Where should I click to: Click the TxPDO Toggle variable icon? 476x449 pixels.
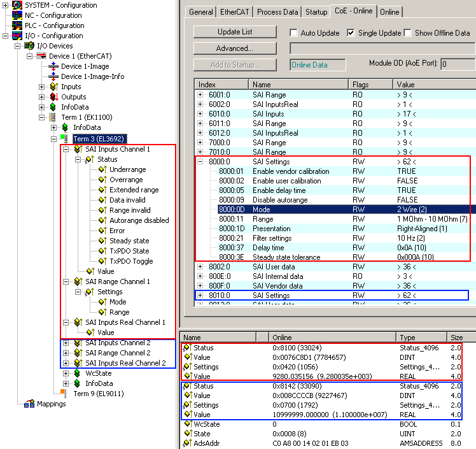coord(102,261)
